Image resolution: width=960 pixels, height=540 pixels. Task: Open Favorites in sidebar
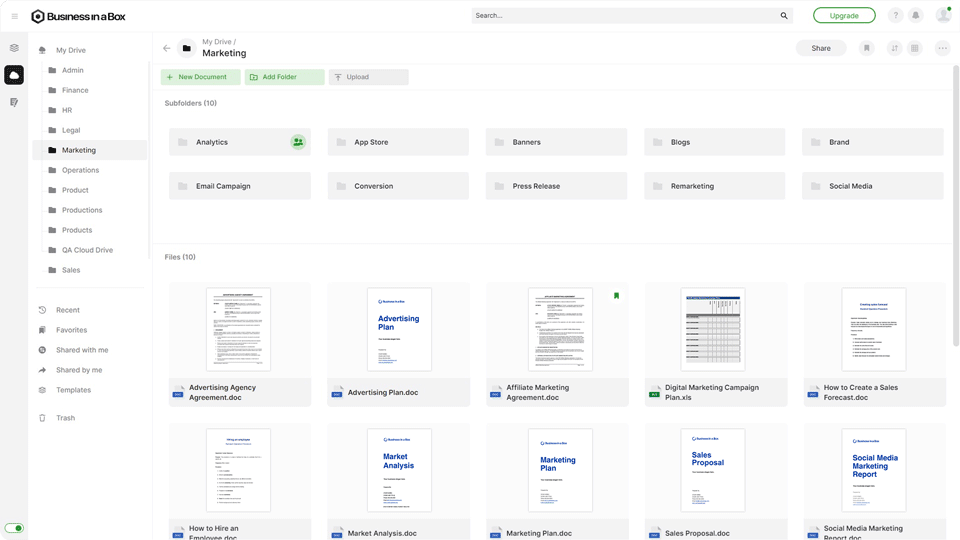72,330
